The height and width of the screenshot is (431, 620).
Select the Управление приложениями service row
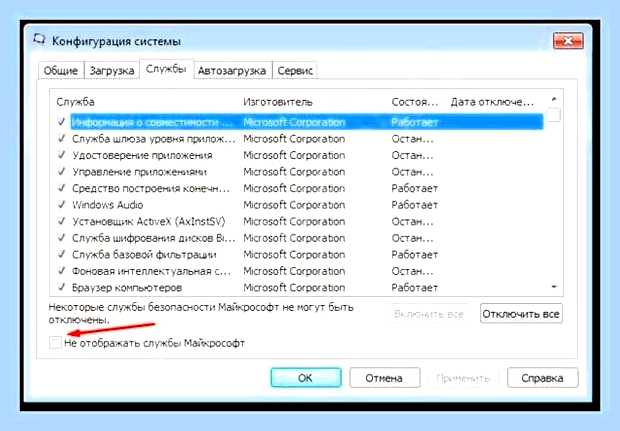point(299,172)
